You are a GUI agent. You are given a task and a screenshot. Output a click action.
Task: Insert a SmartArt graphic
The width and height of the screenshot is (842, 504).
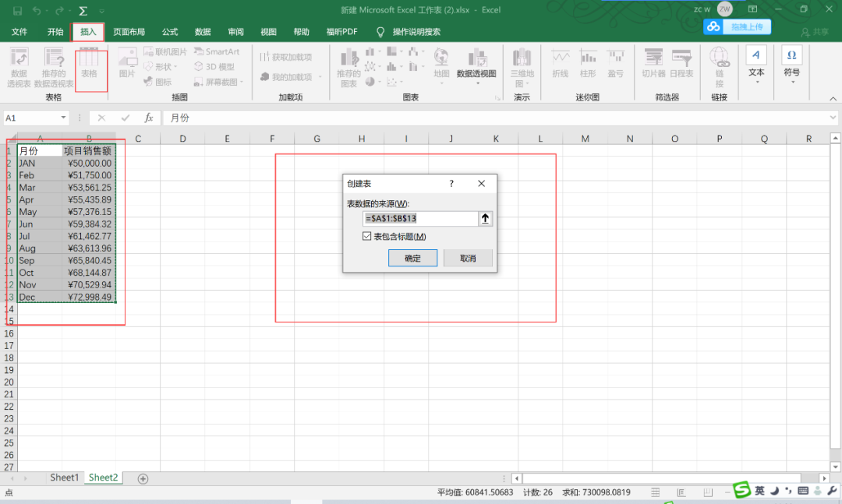tap(218, 51)
